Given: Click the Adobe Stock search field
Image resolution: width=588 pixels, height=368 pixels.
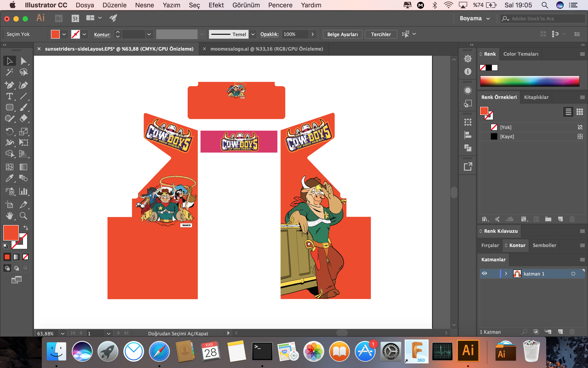Looking at the screenshot, I should point(543,18).
